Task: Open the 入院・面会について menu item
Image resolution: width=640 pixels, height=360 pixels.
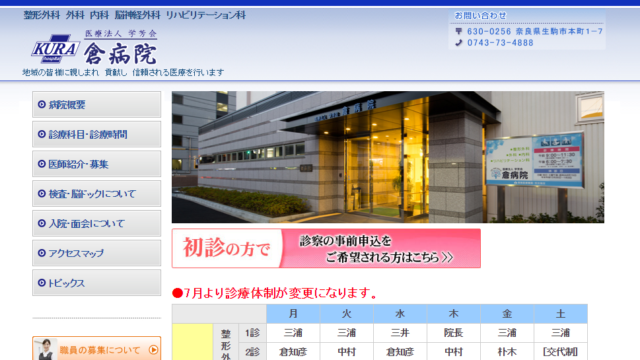Action: point(97,223)
